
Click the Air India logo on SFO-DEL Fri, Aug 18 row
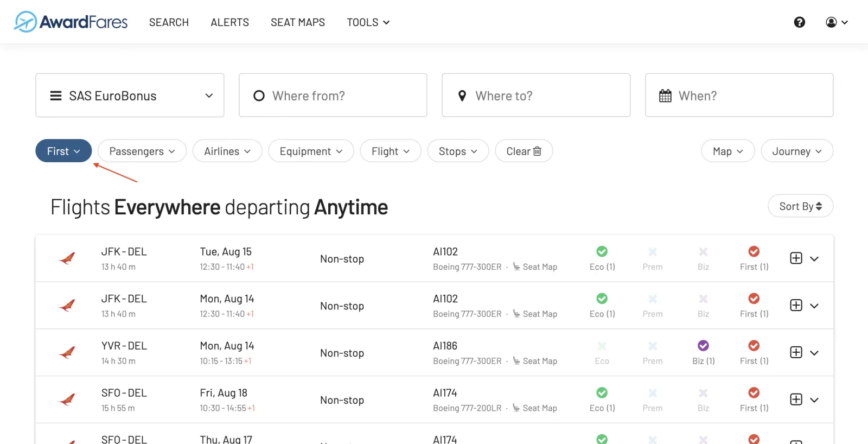[67, 400]
